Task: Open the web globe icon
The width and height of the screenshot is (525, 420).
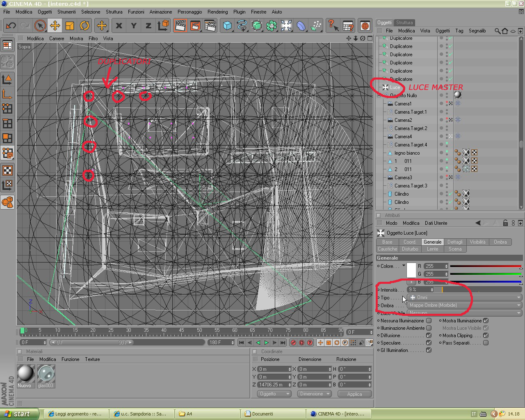Action: tap(365, 26)
